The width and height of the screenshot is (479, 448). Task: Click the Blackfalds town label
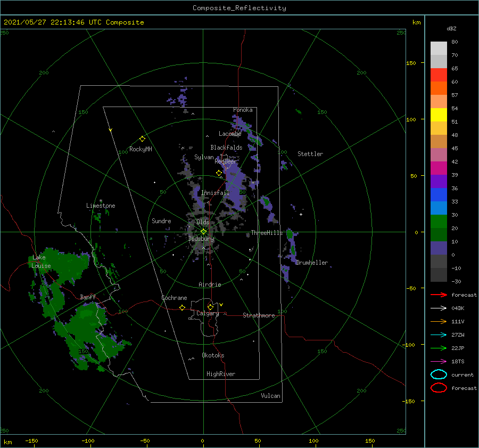pos(226,148)
